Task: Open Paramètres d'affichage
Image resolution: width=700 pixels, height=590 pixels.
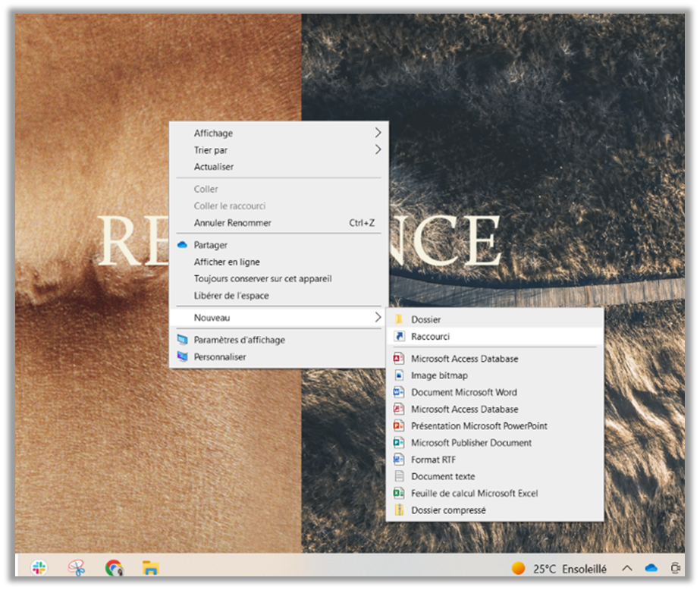Action: tap(239, 340)
